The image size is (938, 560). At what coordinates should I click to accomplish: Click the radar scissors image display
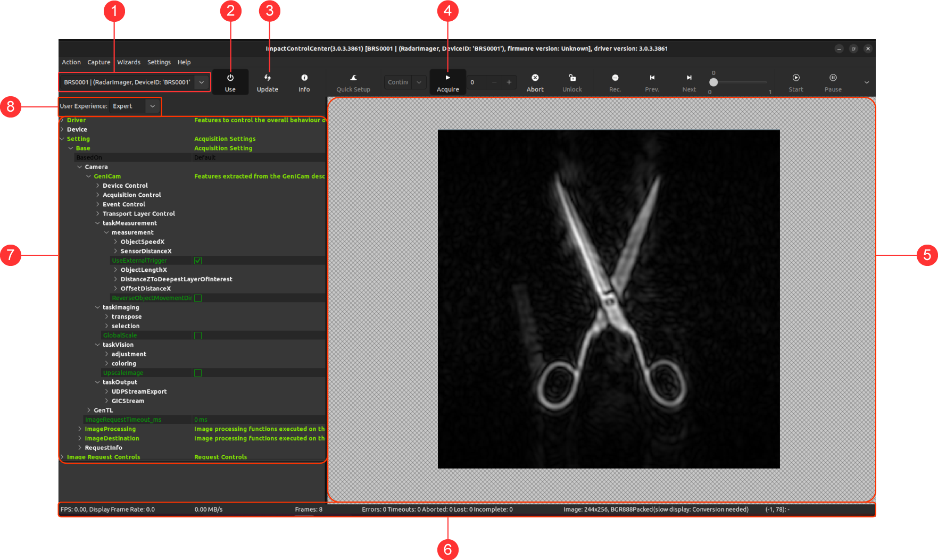pyautogui.click(x=608, y=299)
